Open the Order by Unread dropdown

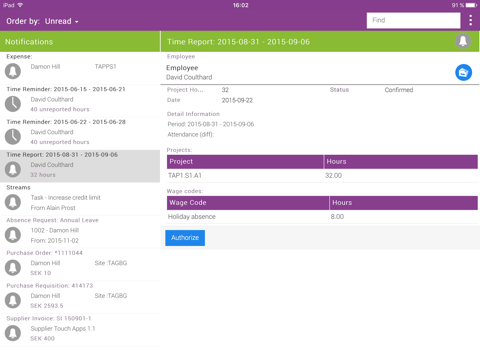[x=42, y=21]
